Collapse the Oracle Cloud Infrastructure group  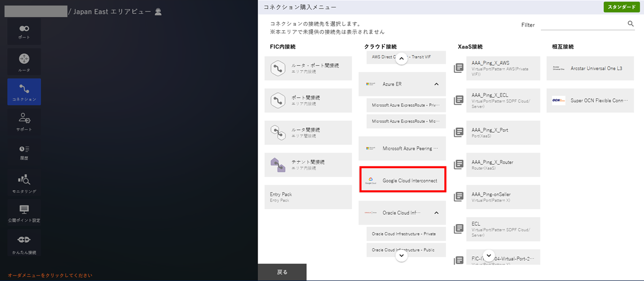[x=436, y=213]
